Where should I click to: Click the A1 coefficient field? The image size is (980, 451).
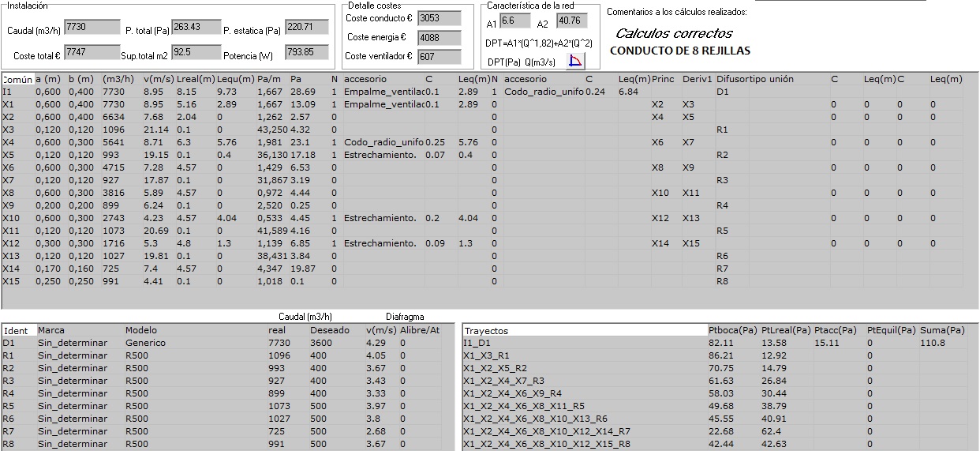pyautogui.click(x=515, y=21)
